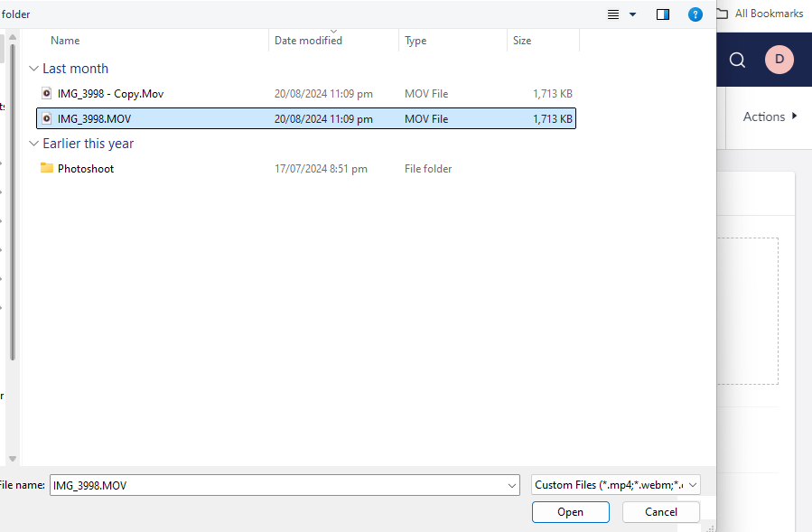Image resolution: width=812 pixels, height=532 pixels.
Task: Expand the File name history dropdown
Action: pyautogui.click(x=512, y=485)
